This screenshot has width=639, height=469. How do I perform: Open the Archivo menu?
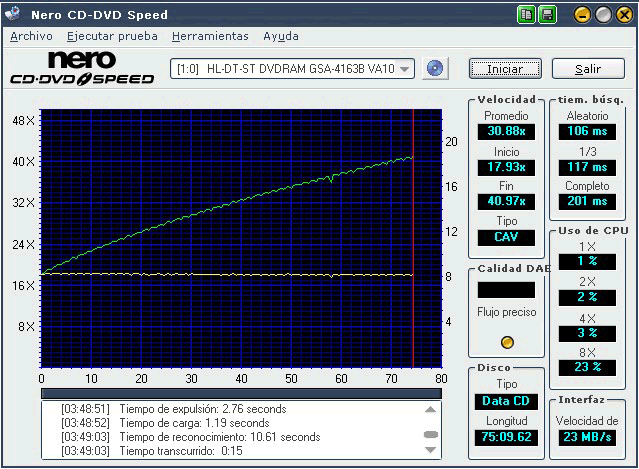pyautogui.click(x=31, y=36)
